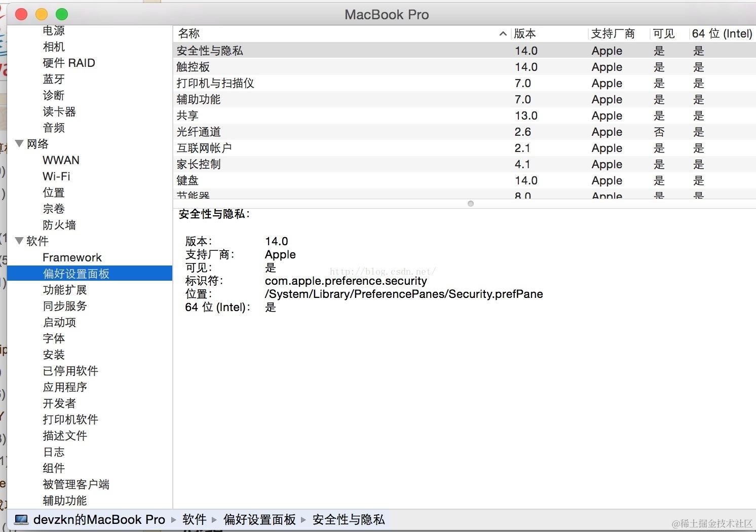Collapse the 网络 section disclosure triangle
This screenshot has height=532, width=756.
pos(19,144)
